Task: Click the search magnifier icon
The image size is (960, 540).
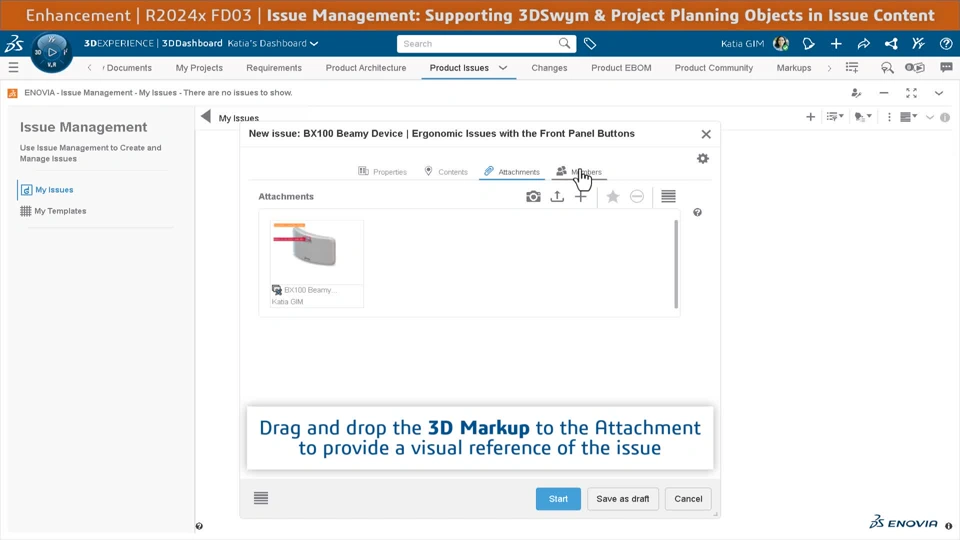Action: point(564,43)
